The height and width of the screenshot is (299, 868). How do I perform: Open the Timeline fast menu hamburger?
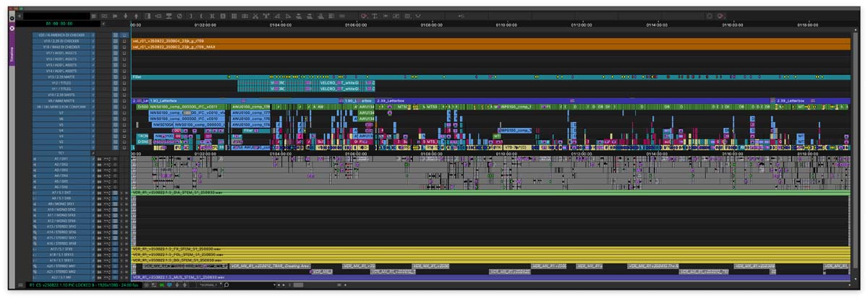[x=21, y=285]
